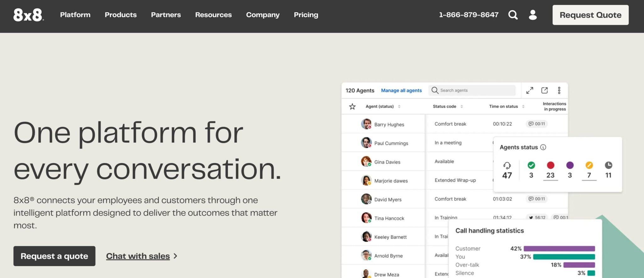Click the 00:11 chat badge in David Myers row
This screenshot has width=644, height=278.
(537, 199)
